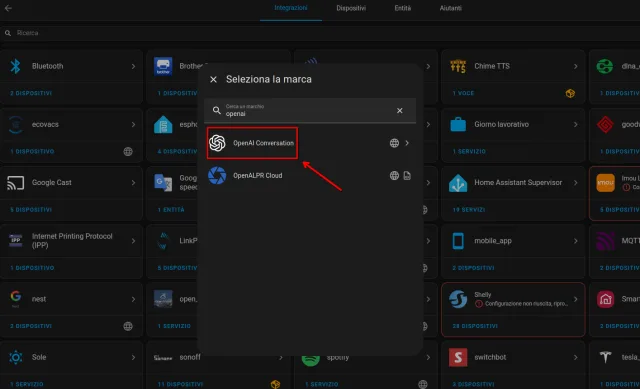
Task: Close the Seleziona la marca dialog
Action: pyautogui.click(x=213, y=79)
